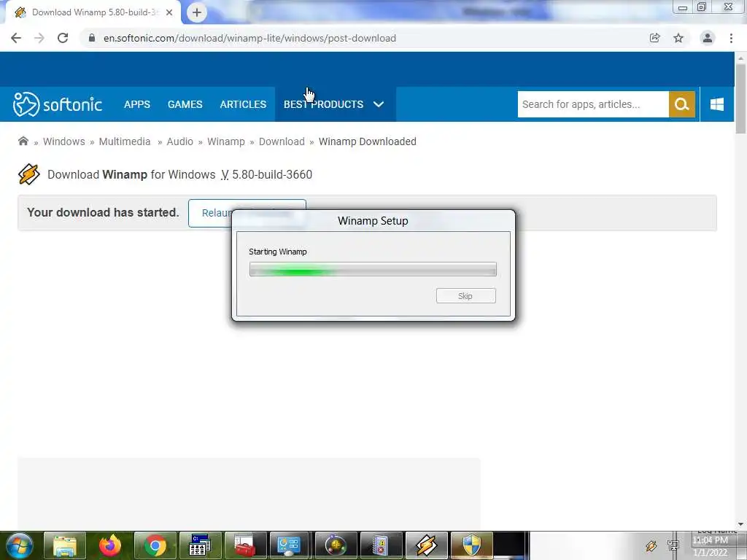Click the orange search magnifier button
Image resolution: width=747 pixels, height=560 pixels.
pyautogui.click(x=682, y=104)
